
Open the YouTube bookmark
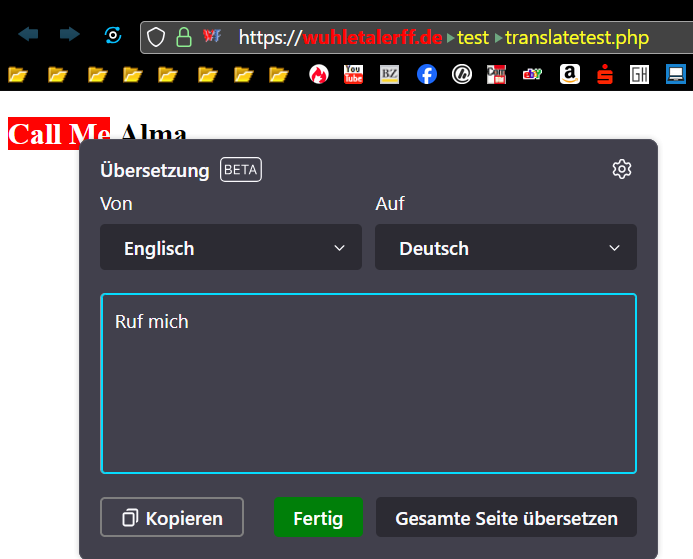[354, 74]
